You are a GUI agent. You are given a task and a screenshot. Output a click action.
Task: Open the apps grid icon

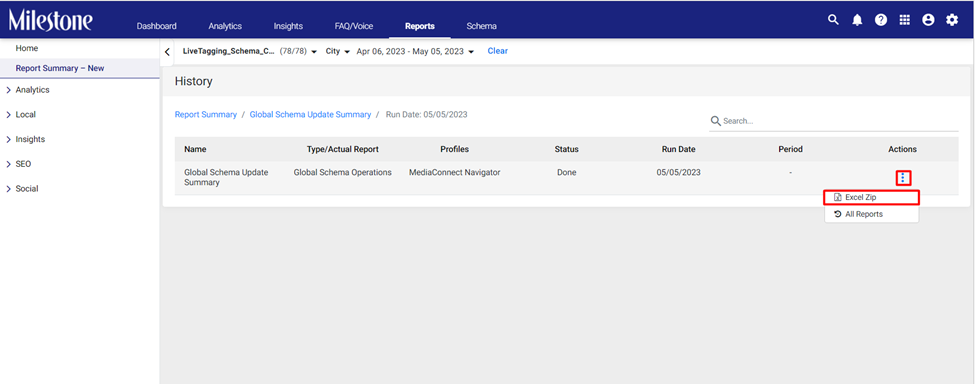click(x=905, y=20)
